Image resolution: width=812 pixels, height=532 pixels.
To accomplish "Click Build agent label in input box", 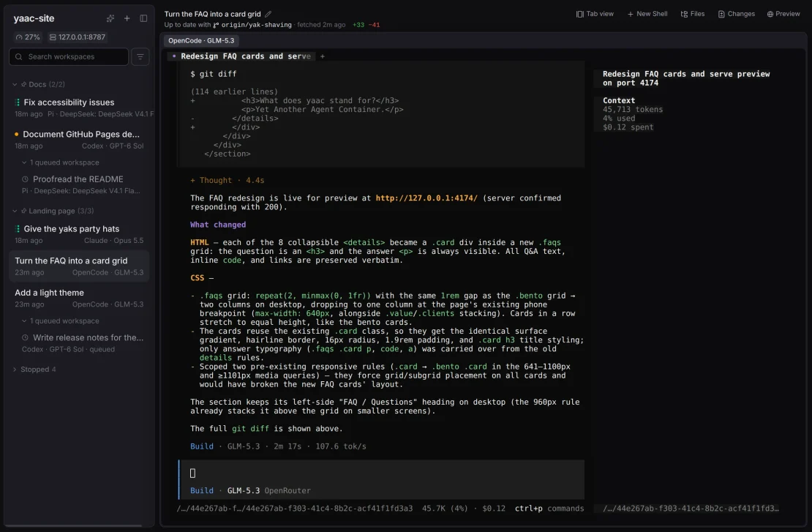I will point(201,490).
